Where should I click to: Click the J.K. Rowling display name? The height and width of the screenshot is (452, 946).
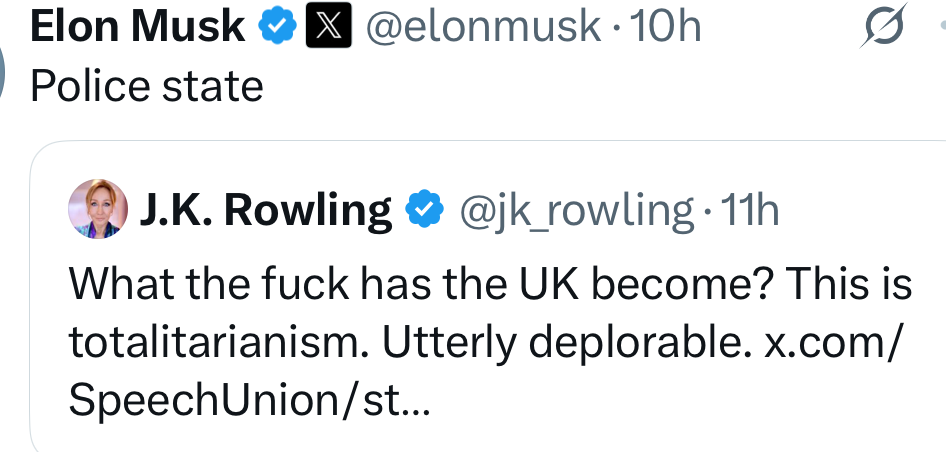coord(266,210)
